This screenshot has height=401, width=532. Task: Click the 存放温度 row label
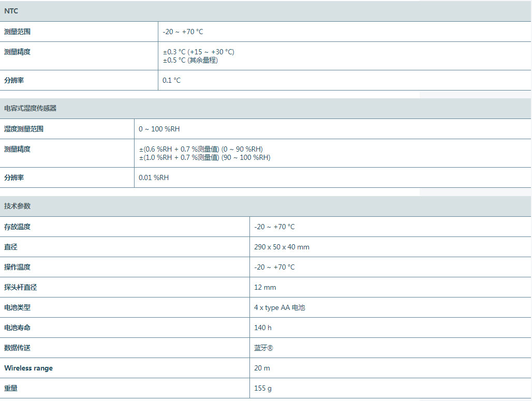click(18, 227)
